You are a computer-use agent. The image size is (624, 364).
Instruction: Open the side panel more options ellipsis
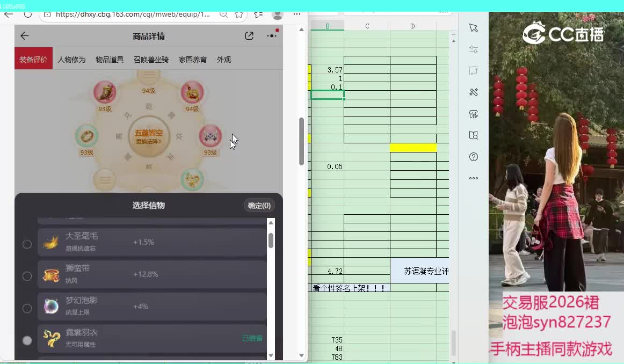click(x=473, y=178)
